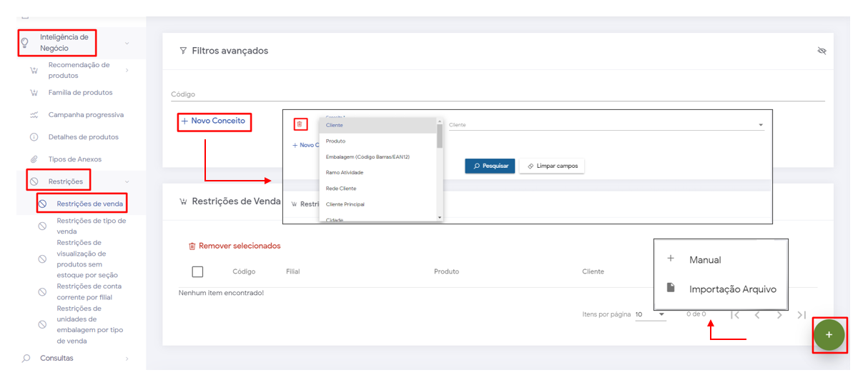Select Manual from the add menu
868x390 pixels.
704,260
